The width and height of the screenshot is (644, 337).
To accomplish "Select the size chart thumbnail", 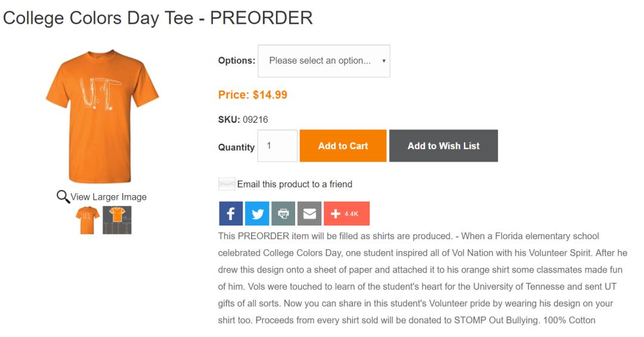I will coord(117,220).
